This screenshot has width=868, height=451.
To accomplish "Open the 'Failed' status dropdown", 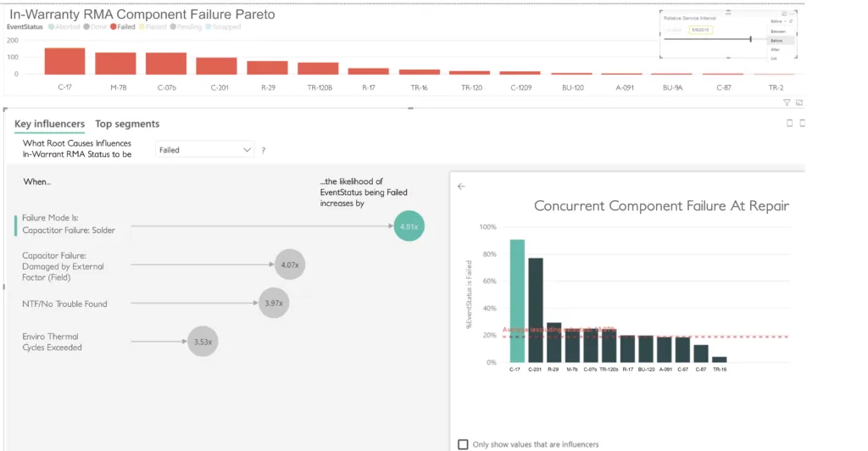I will (205, 150).
